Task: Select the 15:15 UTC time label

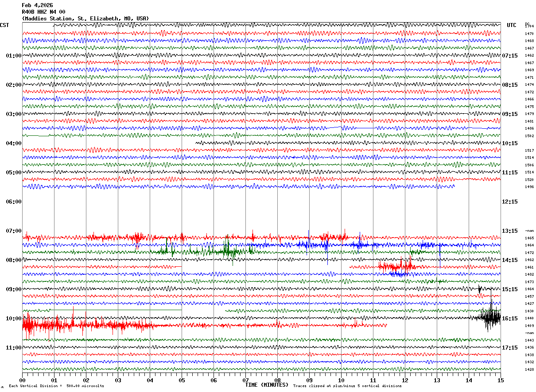Action: coord(510,289)
